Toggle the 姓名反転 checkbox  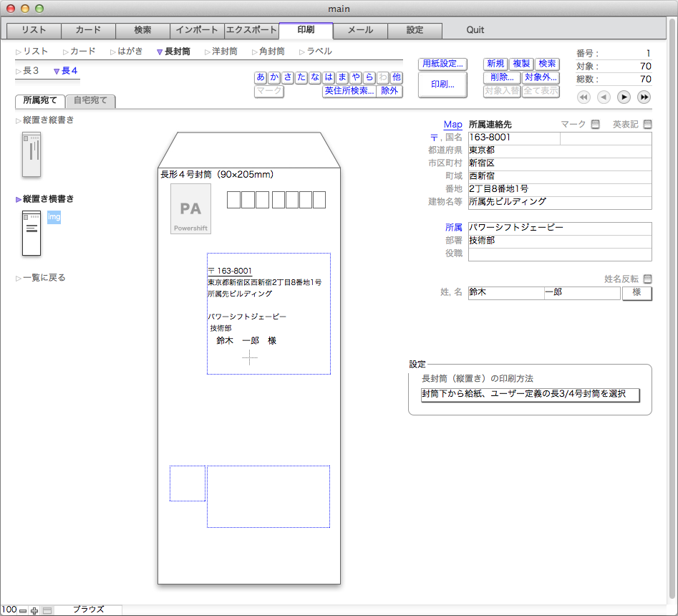647,279
